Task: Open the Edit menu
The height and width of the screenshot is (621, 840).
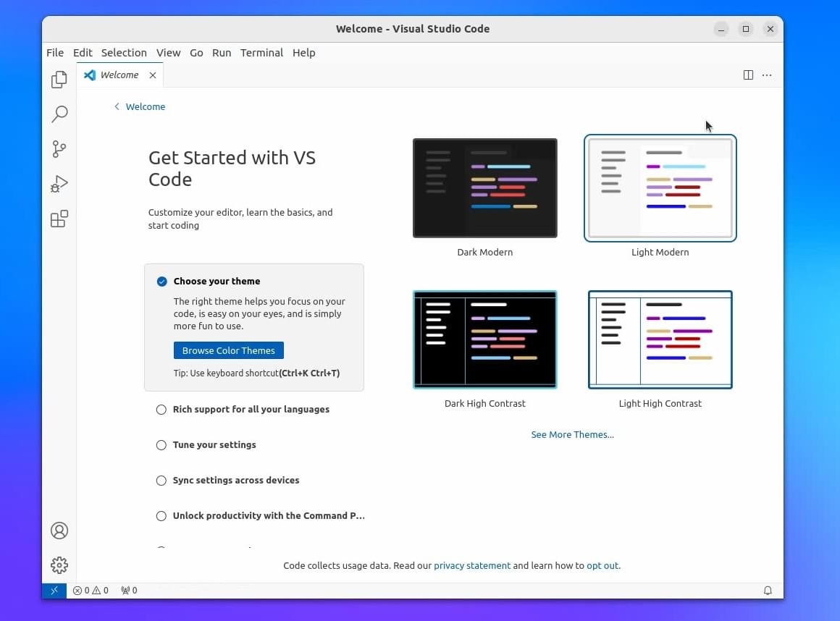Action: (83, 52)
